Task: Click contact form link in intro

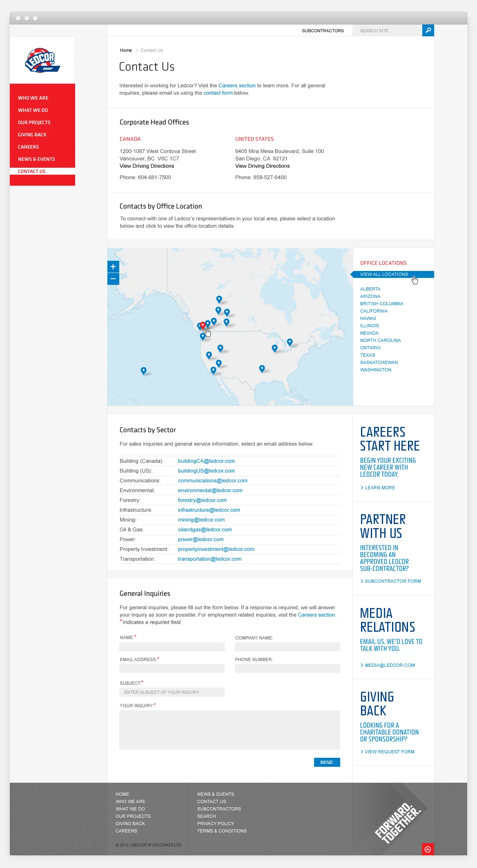Action: [218, 93]
